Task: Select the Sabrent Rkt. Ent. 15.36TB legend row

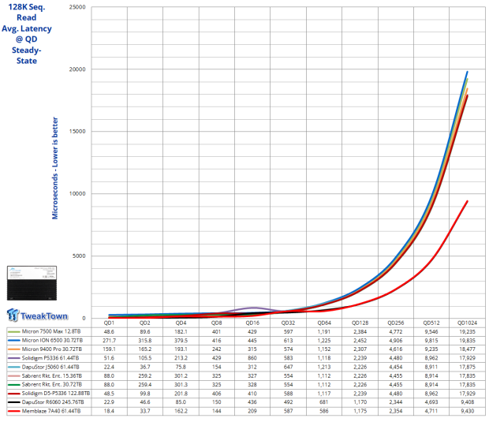Action: (49, 375)
